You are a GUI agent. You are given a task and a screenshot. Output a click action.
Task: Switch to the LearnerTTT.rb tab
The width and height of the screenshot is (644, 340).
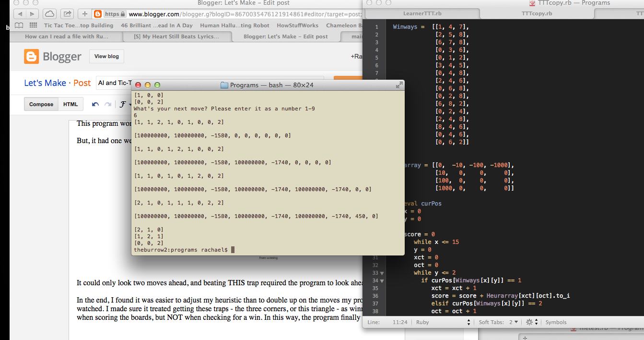pos(421,13)
